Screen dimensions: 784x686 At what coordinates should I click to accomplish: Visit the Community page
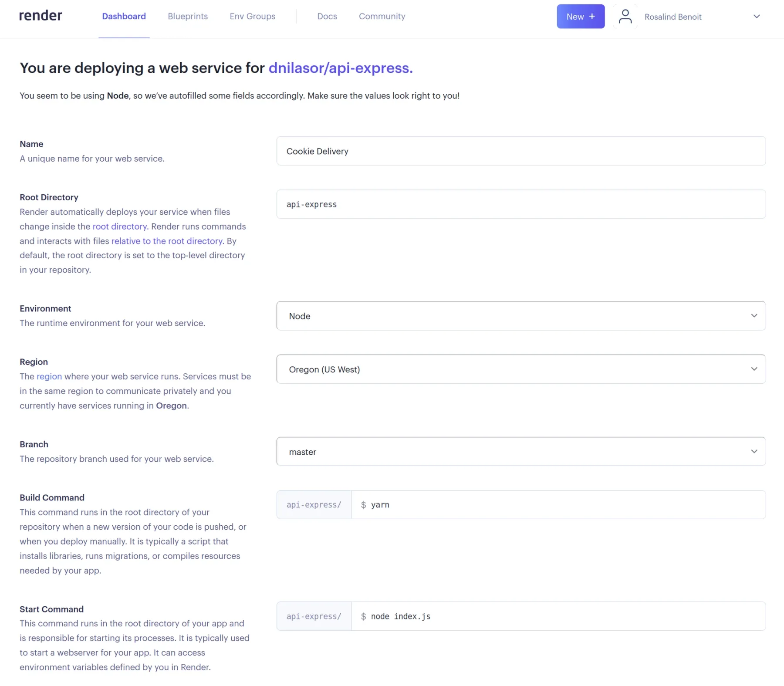click(x=382, y=16)
